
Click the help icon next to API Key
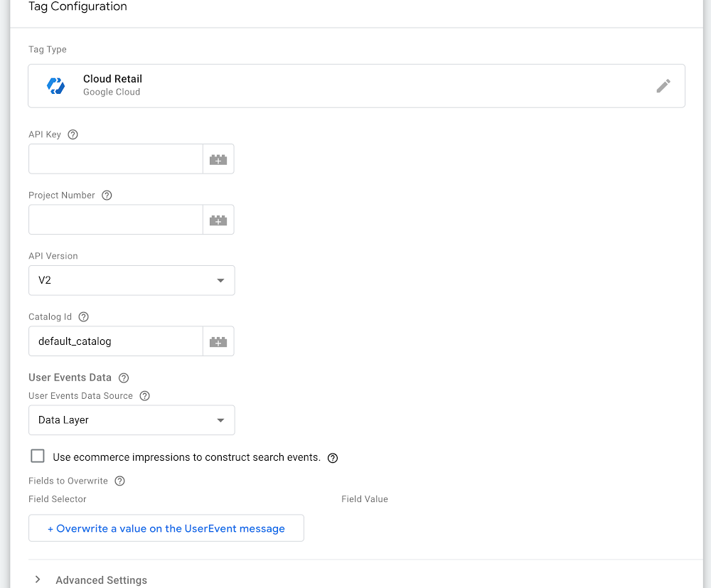73,134
